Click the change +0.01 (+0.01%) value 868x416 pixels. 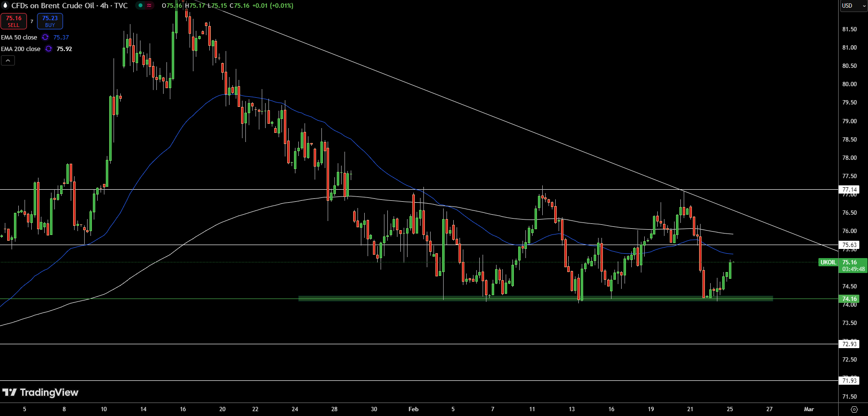pyautogui.click(x=273, y=5)
